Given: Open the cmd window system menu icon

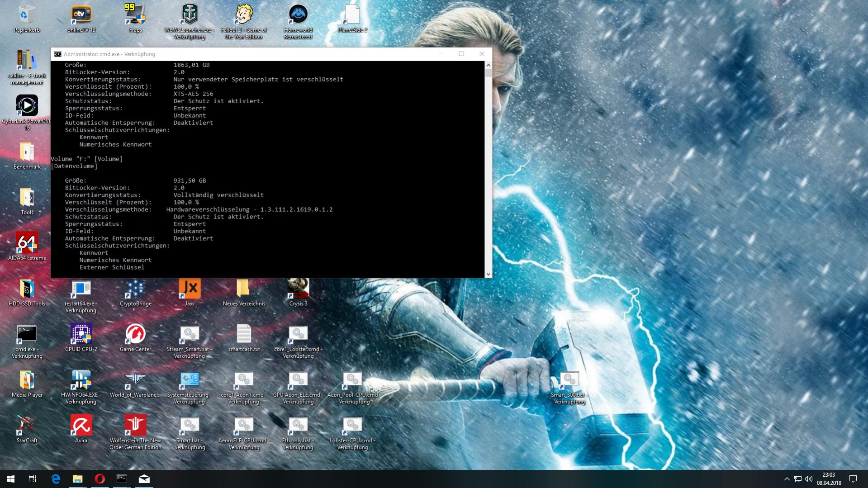Looking at the screenshot, I should 57,54.
